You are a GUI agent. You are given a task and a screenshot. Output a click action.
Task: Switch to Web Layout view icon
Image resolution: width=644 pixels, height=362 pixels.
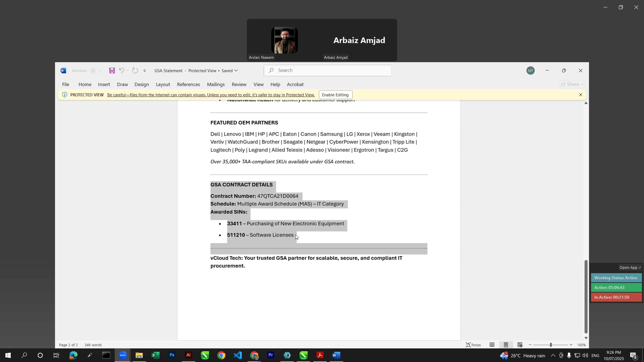tap(520, 345)
